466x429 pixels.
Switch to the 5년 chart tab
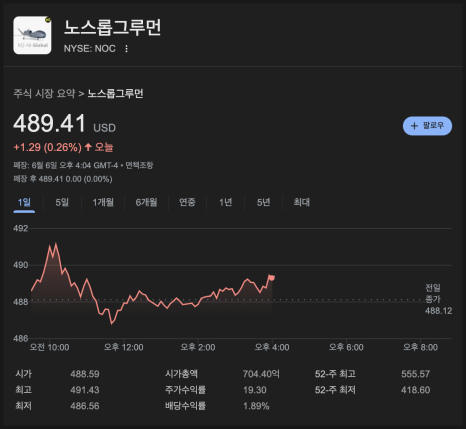click(x=263, y=202)
